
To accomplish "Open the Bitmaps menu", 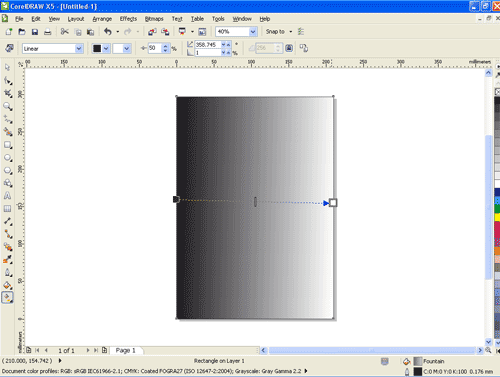I will (154, 19).
